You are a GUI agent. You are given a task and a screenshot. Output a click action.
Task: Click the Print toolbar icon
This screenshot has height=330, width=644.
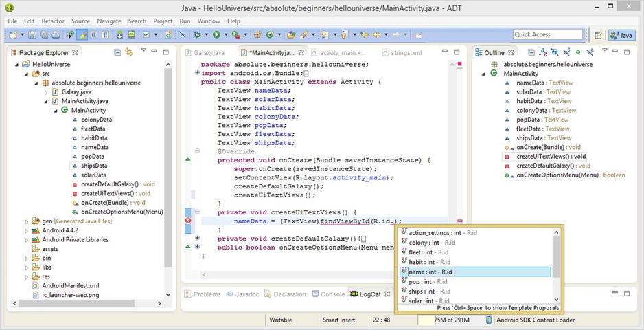tap(56, 35)
